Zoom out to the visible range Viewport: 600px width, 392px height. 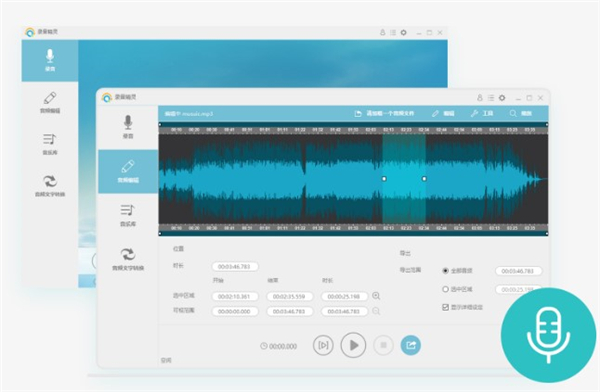tap(376, 311)
